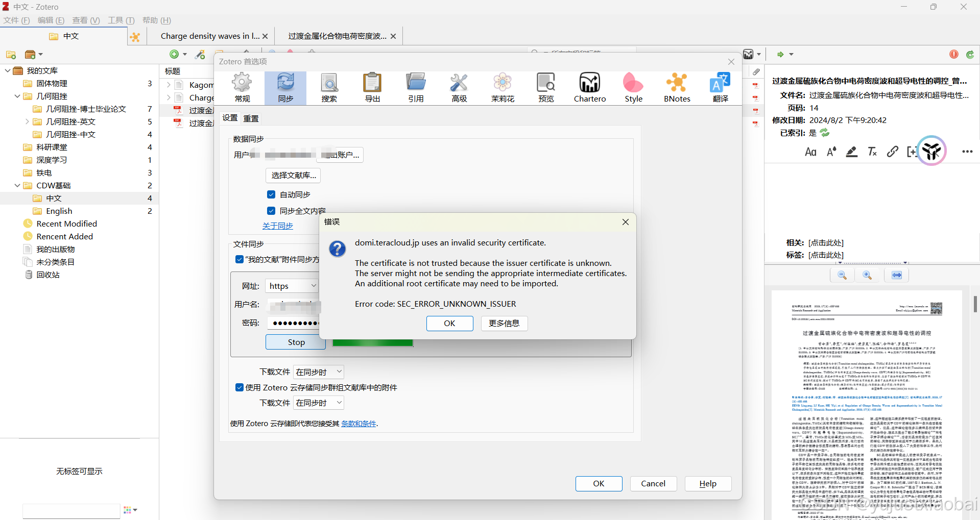
Task: Open the 预览 (Preview) preferences pane
Action: pyautogui.click(x=546, y=88)
